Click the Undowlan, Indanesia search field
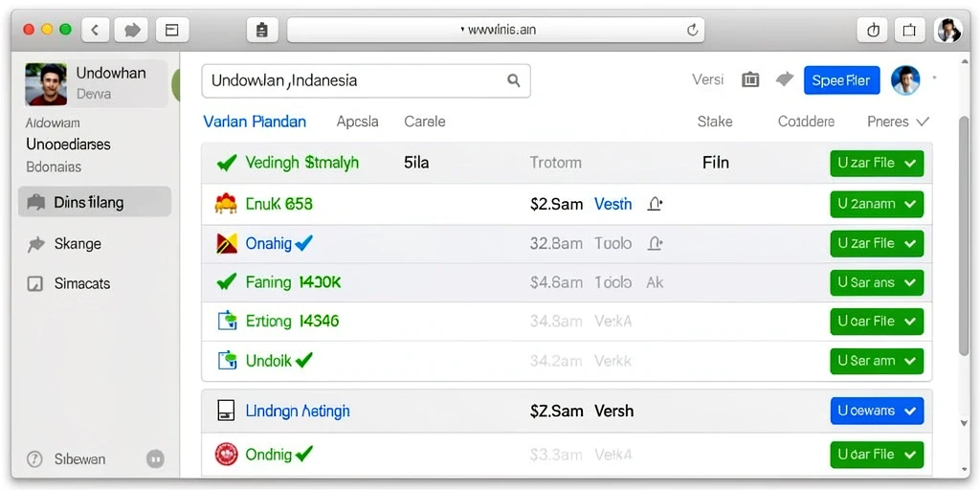 (x=367, y=80)
